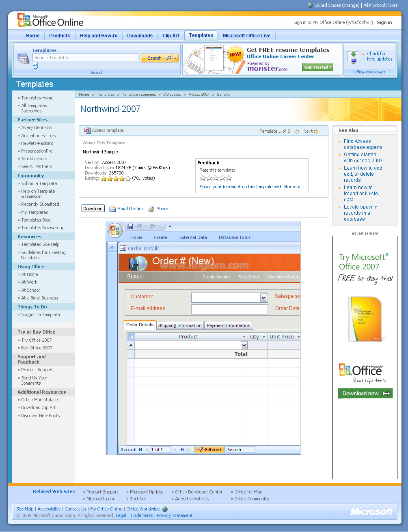
Task: Click the What's this? link
Action: tap(360, 22)
